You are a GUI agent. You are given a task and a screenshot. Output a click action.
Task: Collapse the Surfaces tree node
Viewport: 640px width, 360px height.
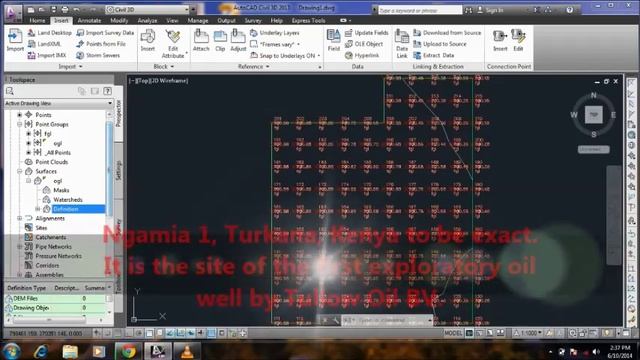coord(20,171)
